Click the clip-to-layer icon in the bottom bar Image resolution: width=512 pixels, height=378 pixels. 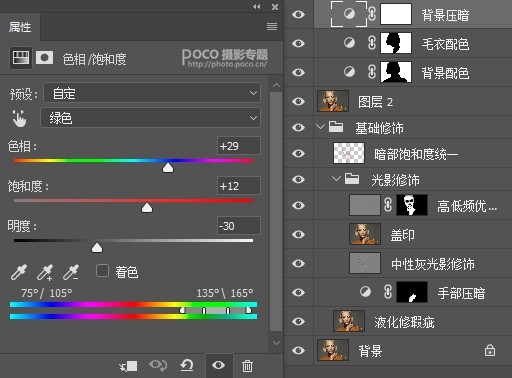[128, 366]
